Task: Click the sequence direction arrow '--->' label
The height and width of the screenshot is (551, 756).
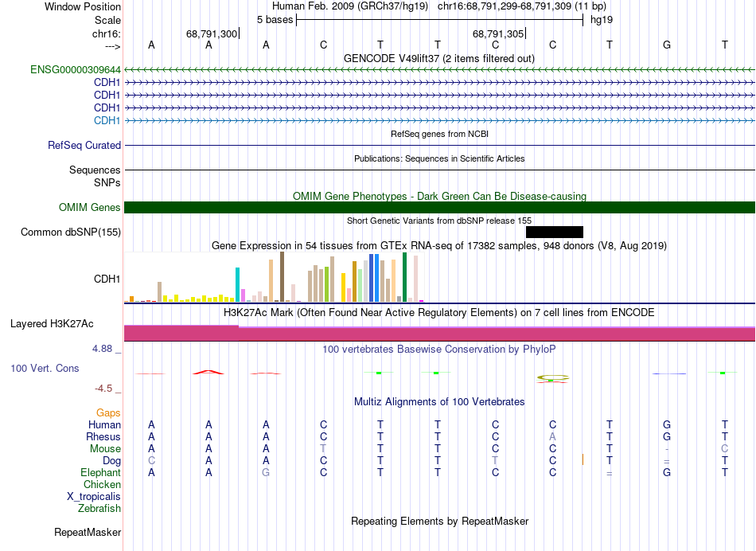Action: [112, 46]
